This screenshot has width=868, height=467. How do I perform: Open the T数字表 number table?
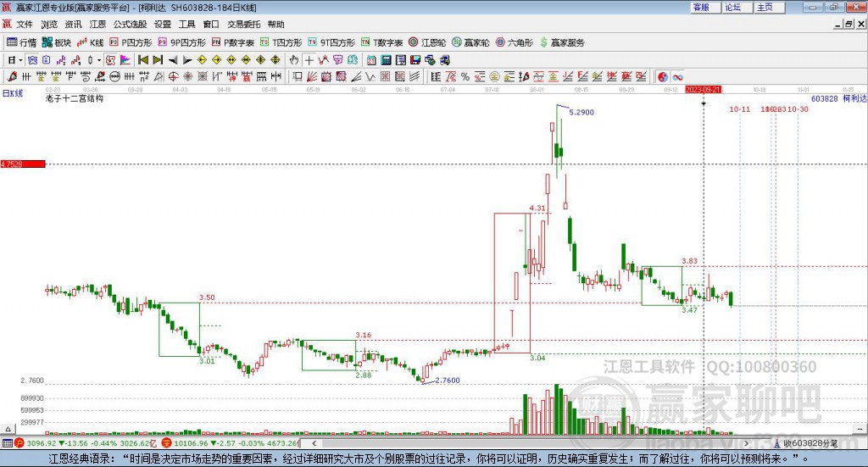[381, 42]
